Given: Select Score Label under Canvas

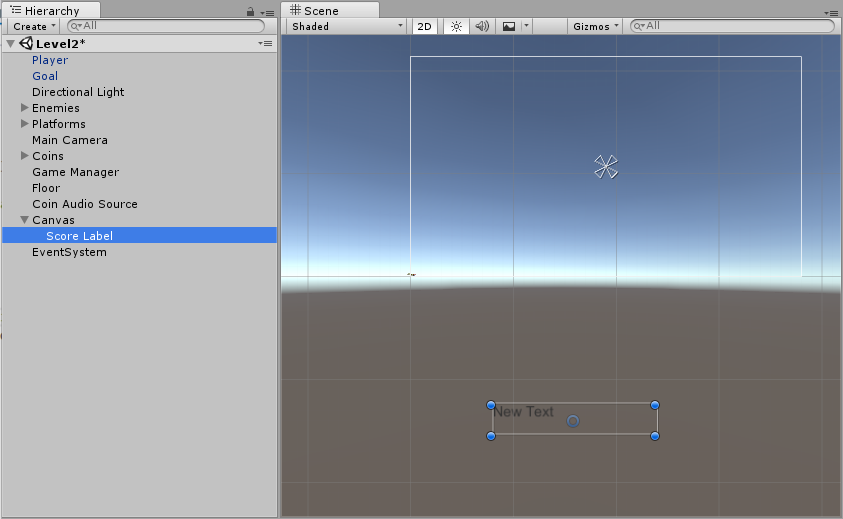Looking at the screenshot, I should [x=80, y=236].
